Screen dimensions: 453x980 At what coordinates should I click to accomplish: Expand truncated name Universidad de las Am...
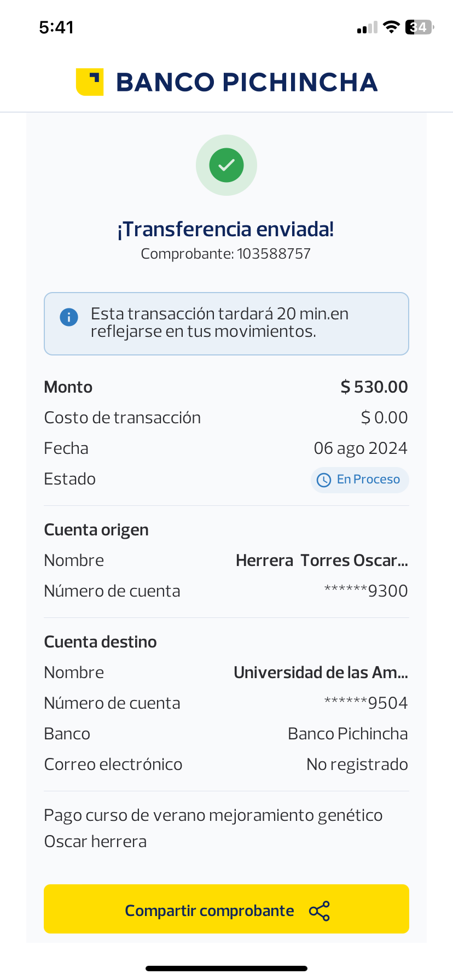point(321,673)
